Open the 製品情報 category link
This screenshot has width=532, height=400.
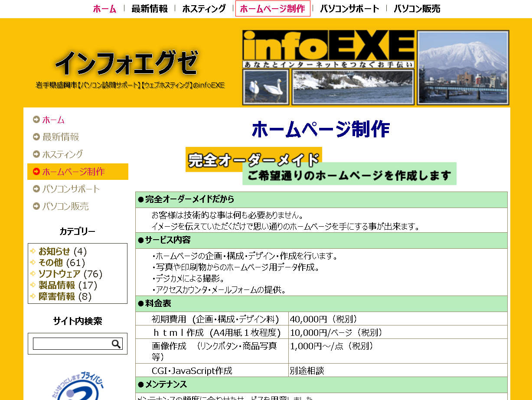pos(57,285)
